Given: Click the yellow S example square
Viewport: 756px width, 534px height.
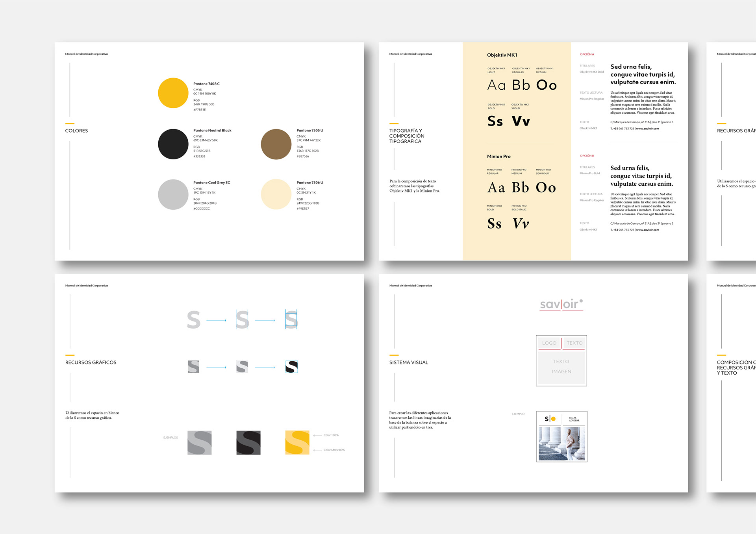Looking at the screenshot, I should tap(297, 443).
